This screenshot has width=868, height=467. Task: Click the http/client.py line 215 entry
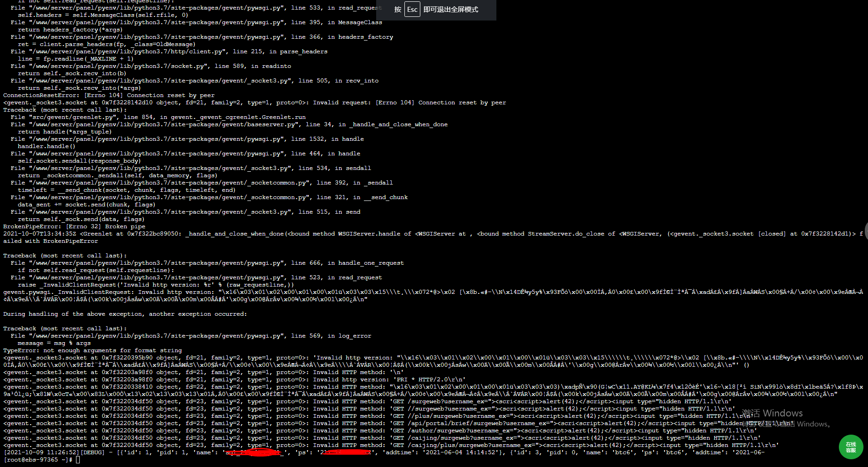(169, 51)
